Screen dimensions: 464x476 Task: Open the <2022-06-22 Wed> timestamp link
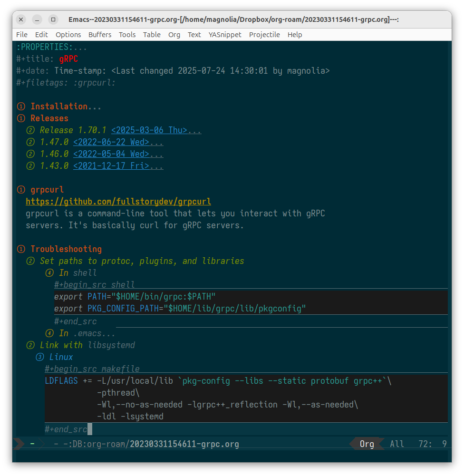[x=111, y=142]
